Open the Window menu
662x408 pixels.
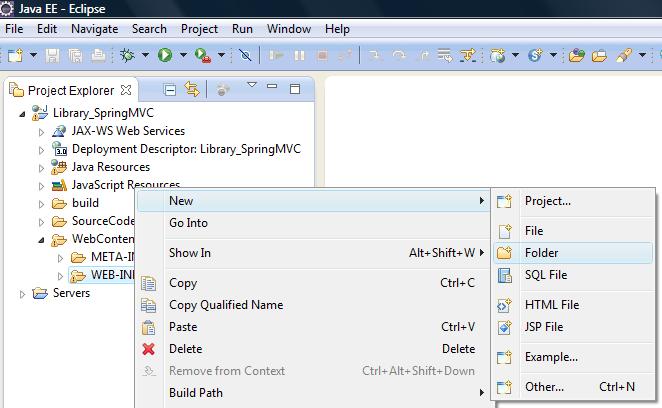(x=289, y=29)
